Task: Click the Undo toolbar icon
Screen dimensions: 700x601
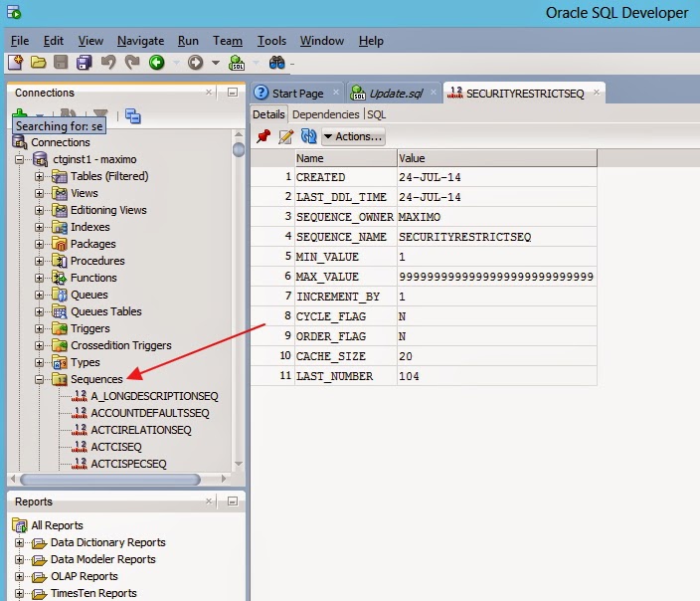Action: pyautogui.click(x=108, y=62)
